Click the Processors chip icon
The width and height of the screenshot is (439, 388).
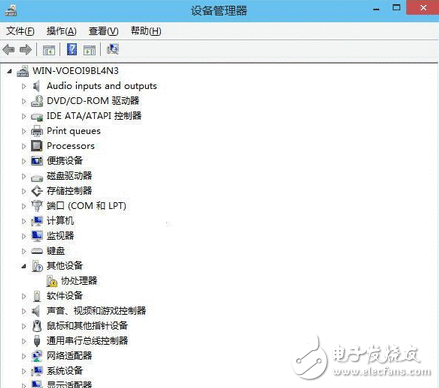(37, 146)
